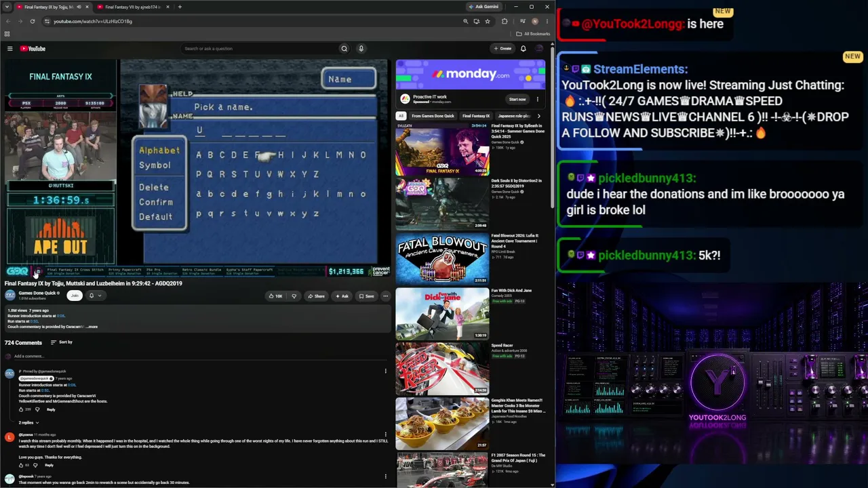This screenshot has height=488, width=868.
Task: Open Genghis Khan Meets Ramen video thumbnail
Action: pyautogui.click(x=442, y=424)
